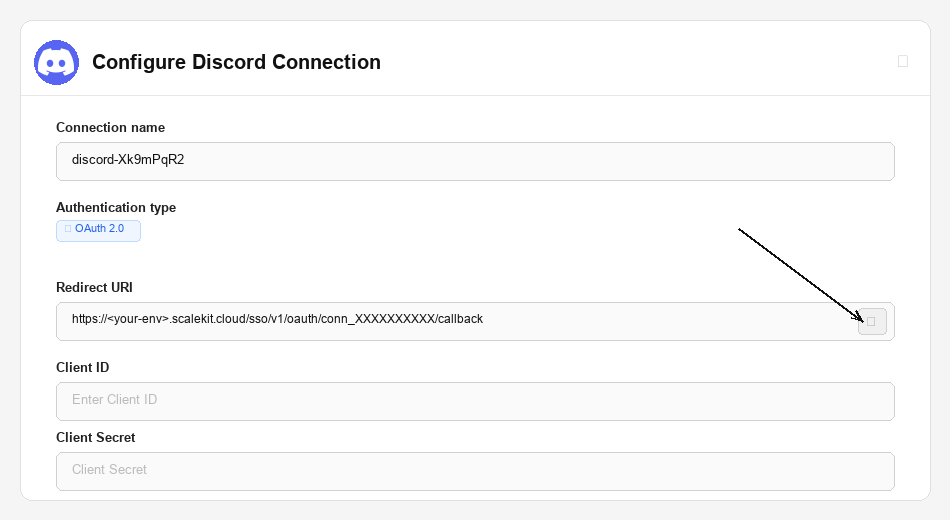This screenshot has width=950, height=520.
Task: Click the OAuth 2.0 label text
Action: (100, 229)
